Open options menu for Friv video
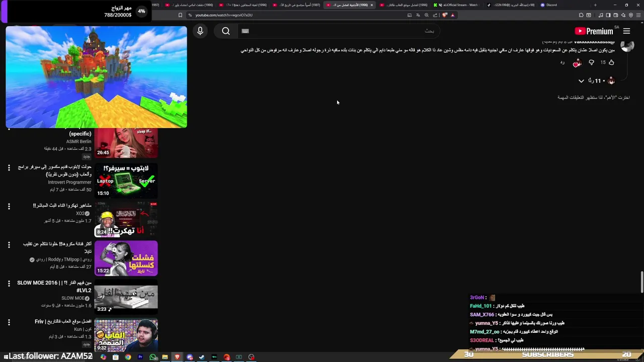This screenshot has height=362, width=644. [x=9, y=322]
